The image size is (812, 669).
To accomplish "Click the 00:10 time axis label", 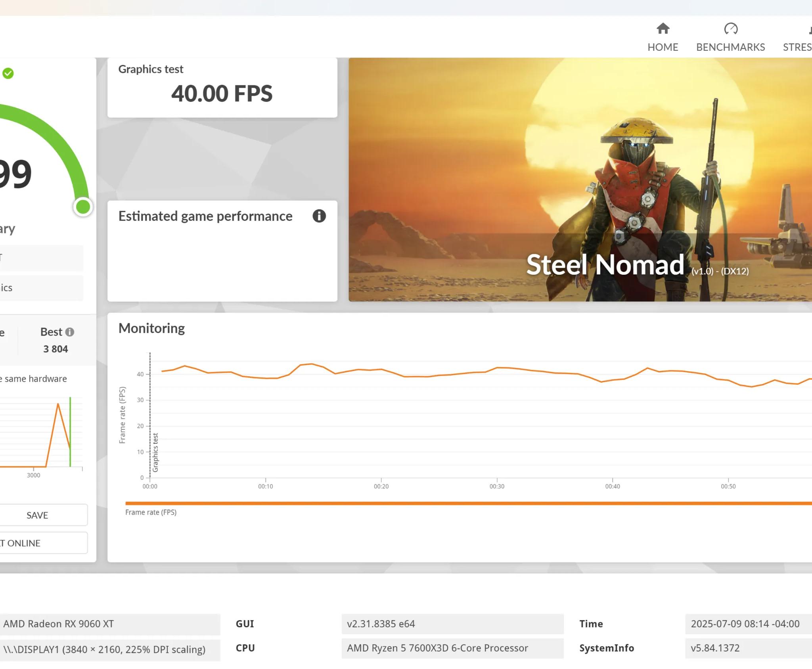I will tap(266, 486).
